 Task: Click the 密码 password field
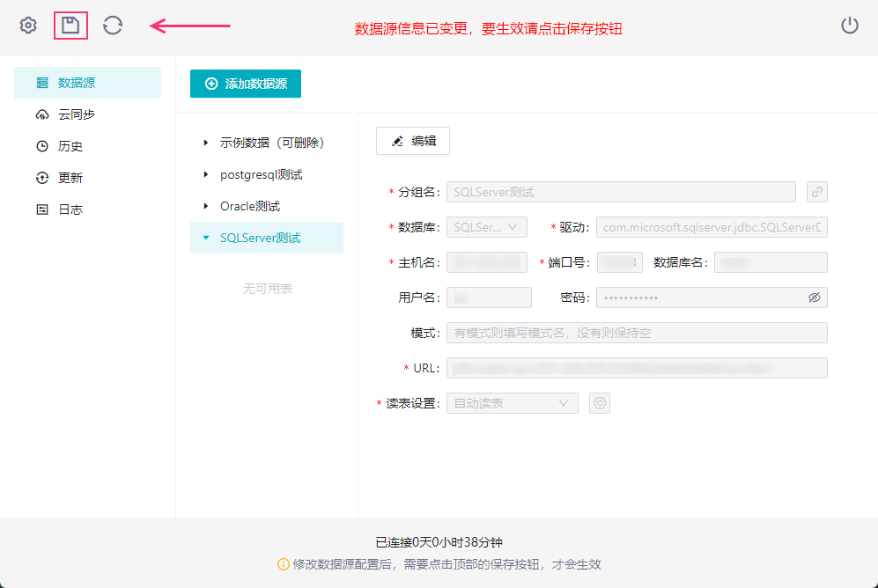pyautogui.click(x=712, y=298)
